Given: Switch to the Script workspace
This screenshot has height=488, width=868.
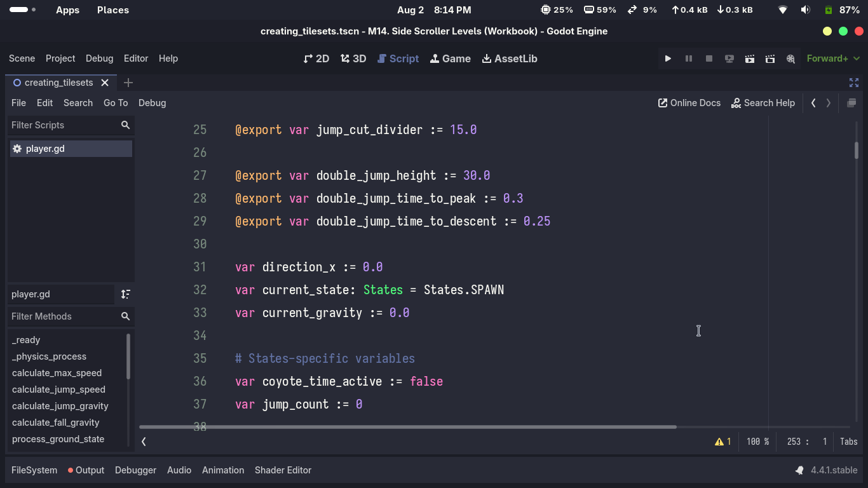Looking at the screenshot, I should click(x=398, y=58).
